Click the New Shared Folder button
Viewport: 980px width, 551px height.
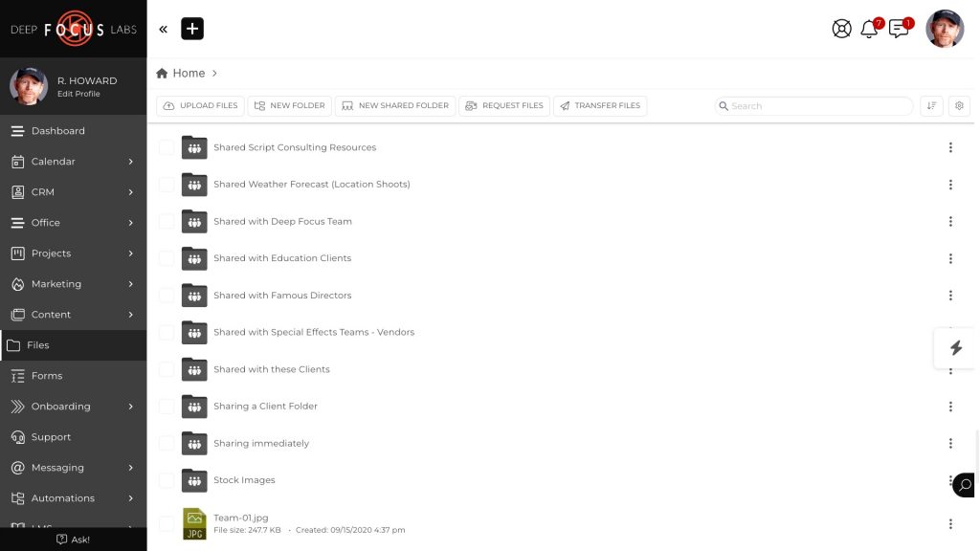click(395, 106)
